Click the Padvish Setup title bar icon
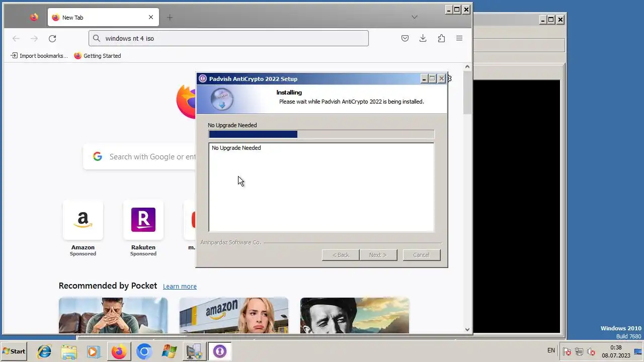The image size is (644, 362). pyautogui.click(x=203, y=78)
